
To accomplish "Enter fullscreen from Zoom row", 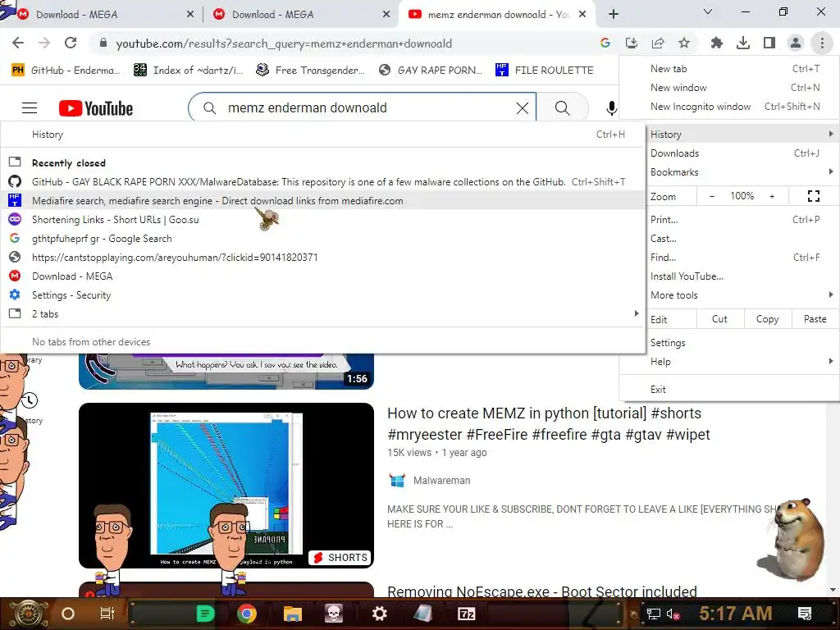I will 813,197.
